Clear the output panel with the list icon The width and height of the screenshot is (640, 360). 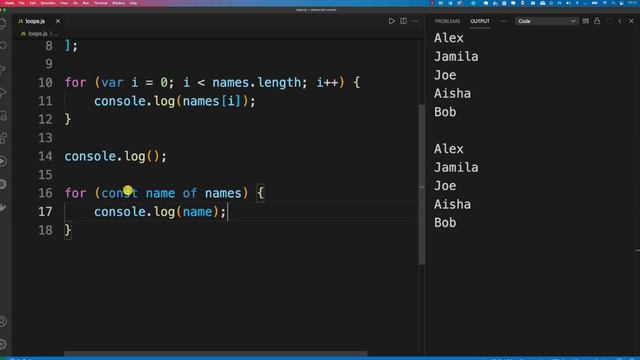pos(586,21)
